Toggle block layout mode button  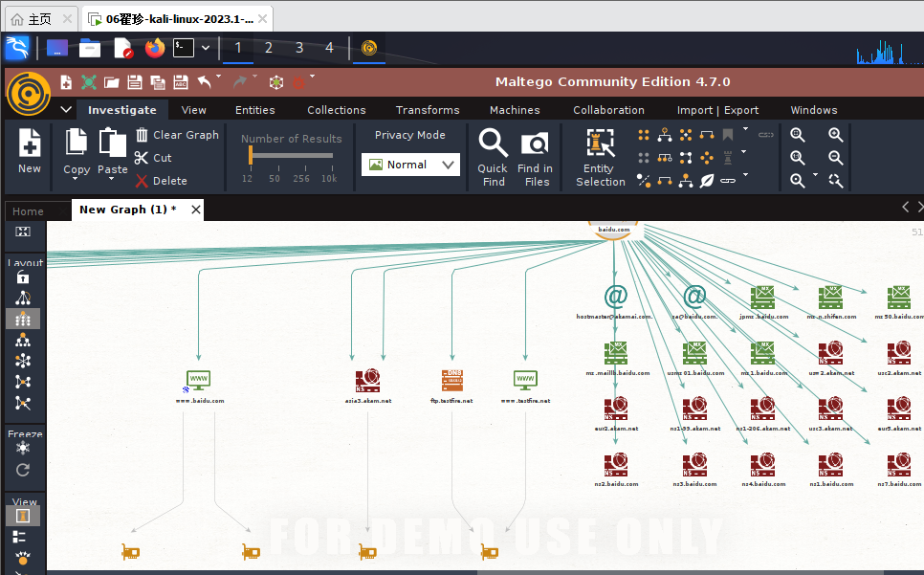click(x=22, y=319)
